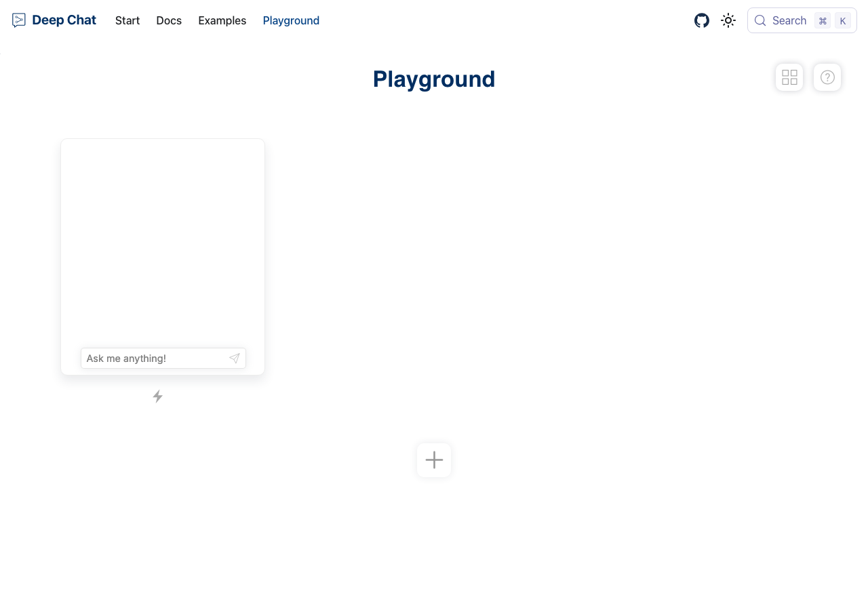
Task: Click the send message arrow icon
Action: click(x=234, y=359)
